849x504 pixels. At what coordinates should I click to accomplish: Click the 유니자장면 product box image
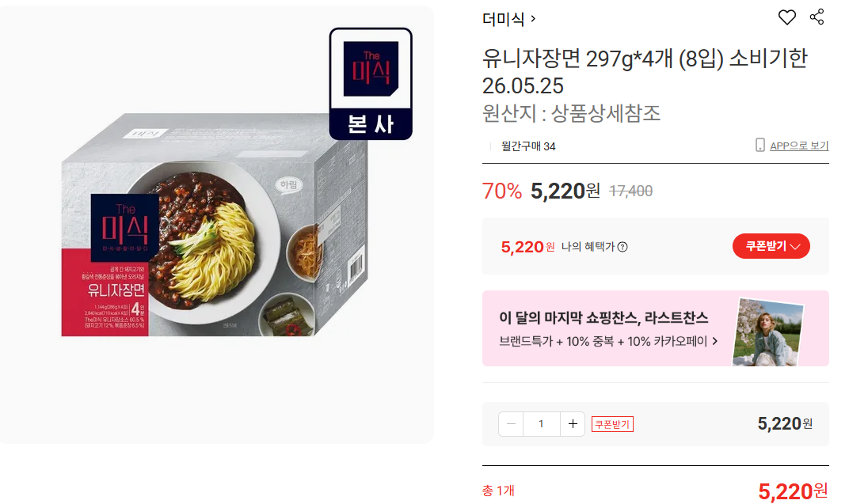click(215, 225)
